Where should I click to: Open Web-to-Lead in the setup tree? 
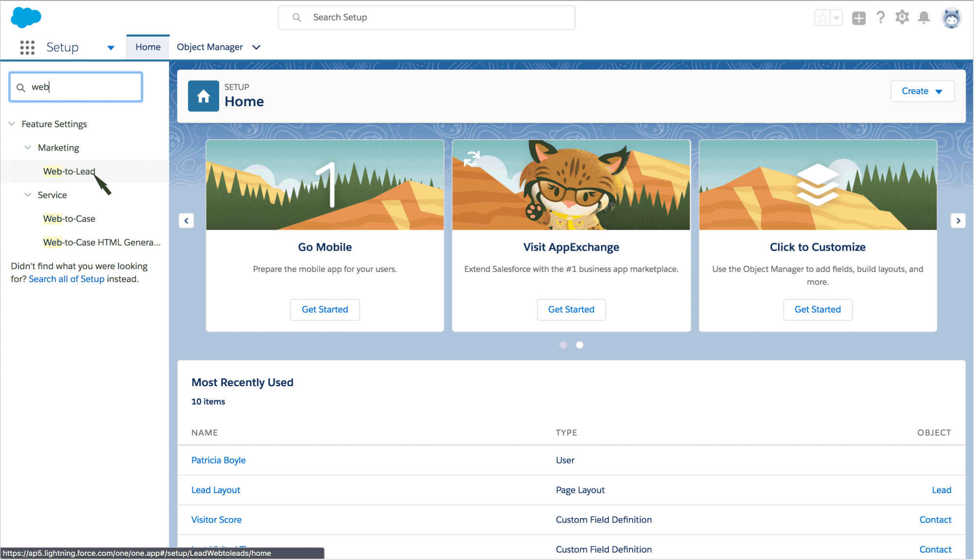point(69,171)
